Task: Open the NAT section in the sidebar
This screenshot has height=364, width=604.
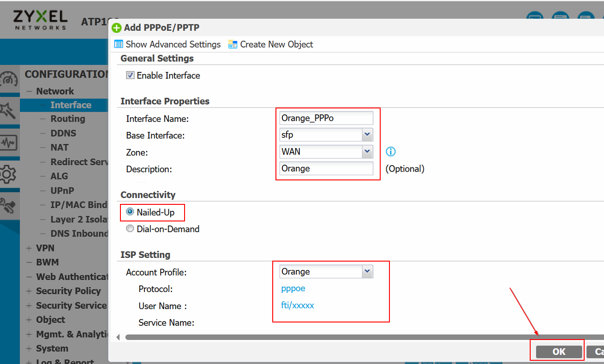Action: click(x=60, y=147)
